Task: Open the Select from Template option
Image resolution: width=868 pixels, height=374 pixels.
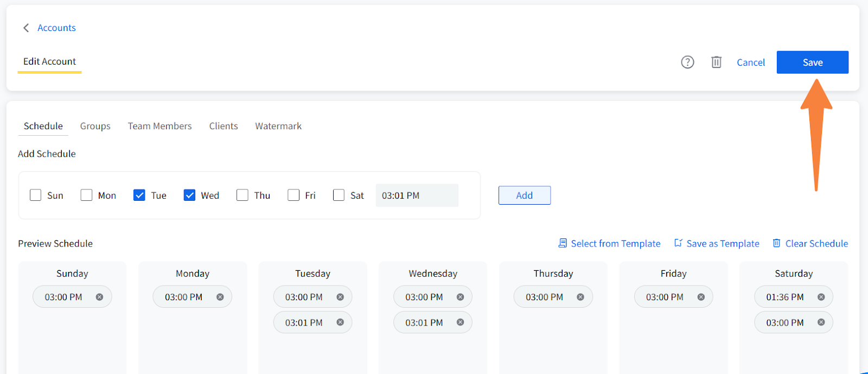Action: 609,244
